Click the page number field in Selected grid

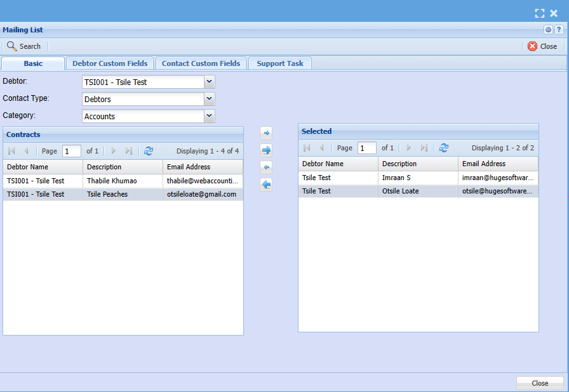point(367,148)
